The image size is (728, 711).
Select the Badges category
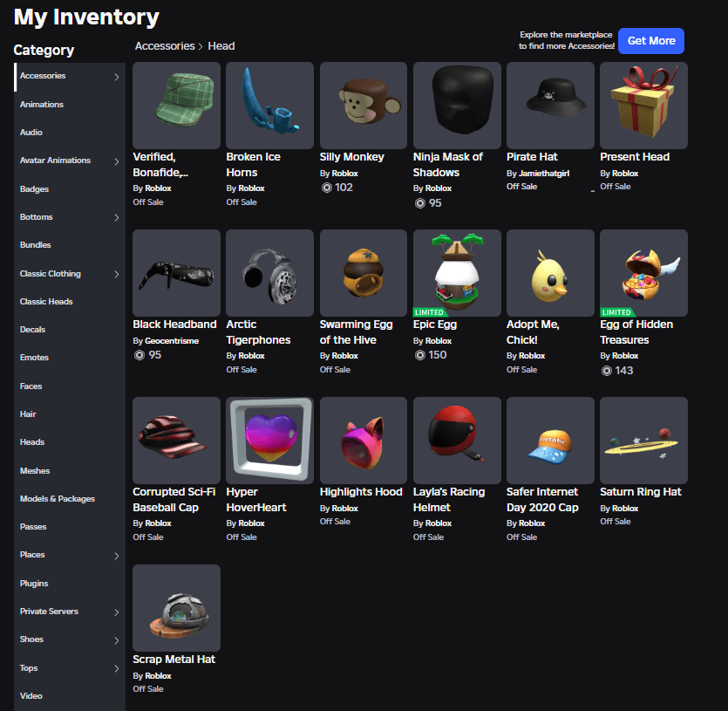(x=70, y=189)
